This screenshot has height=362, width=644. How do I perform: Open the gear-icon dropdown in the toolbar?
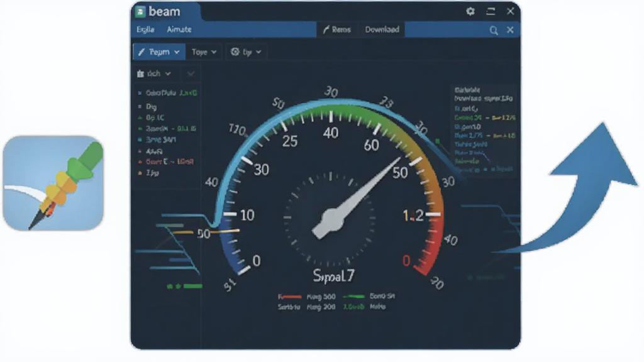point(246,52)
